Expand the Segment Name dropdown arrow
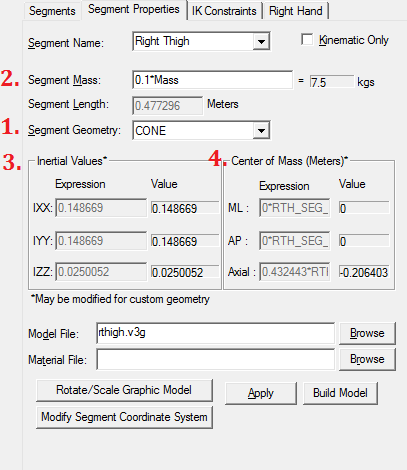Image resolution: width=407 pixels, height=470 pixels. (261, 42)
